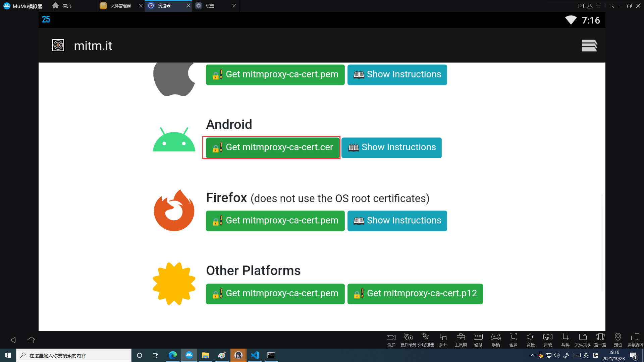Close the 文件管理器 tab
644x362 pixels.
coord(141,6)
